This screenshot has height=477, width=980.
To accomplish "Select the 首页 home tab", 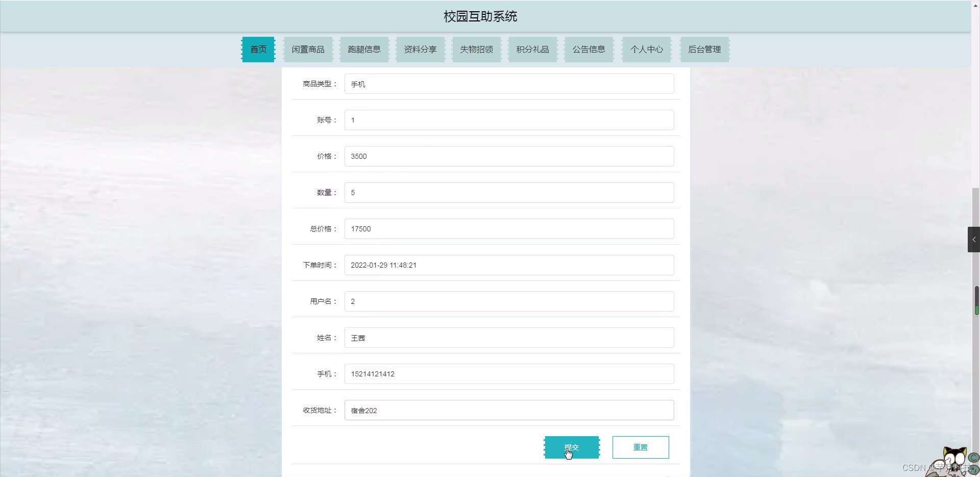I will 258,49.
